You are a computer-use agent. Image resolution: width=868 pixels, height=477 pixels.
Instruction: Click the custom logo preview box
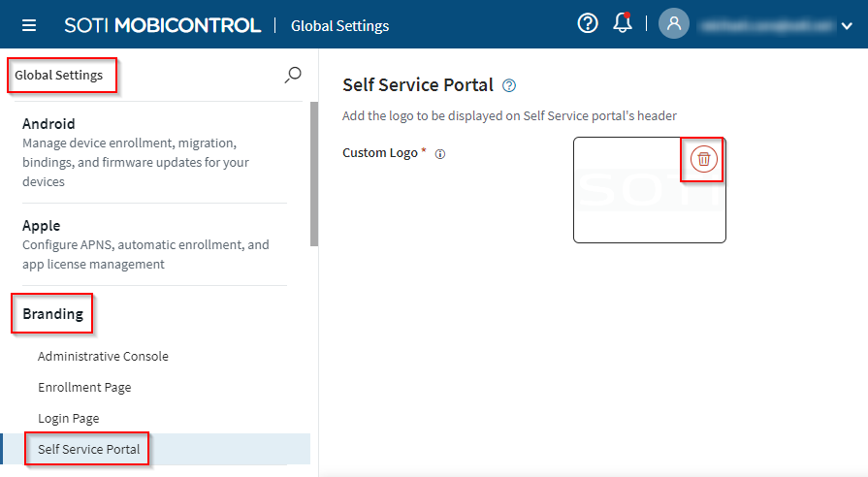coord(650,190)
